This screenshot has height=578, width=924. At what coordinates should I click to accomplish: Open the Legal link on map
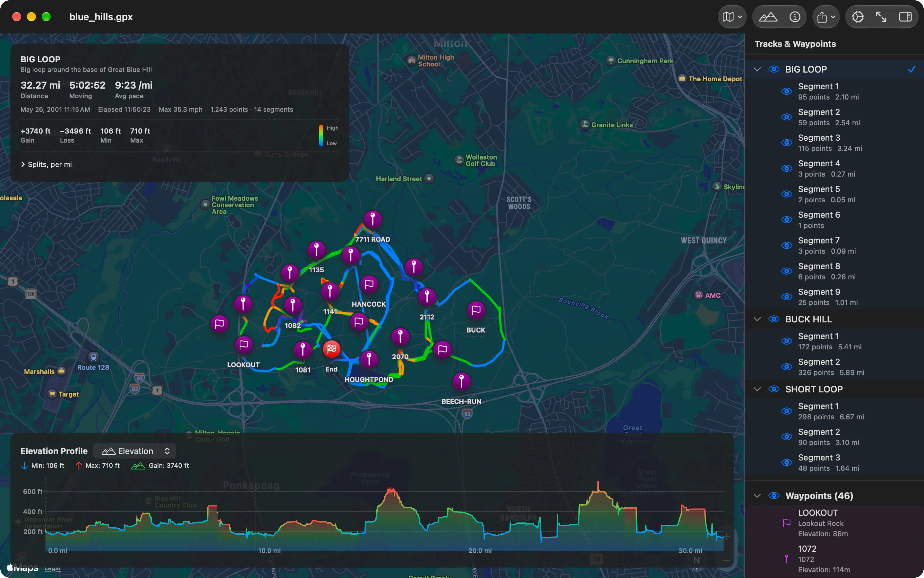53,568
